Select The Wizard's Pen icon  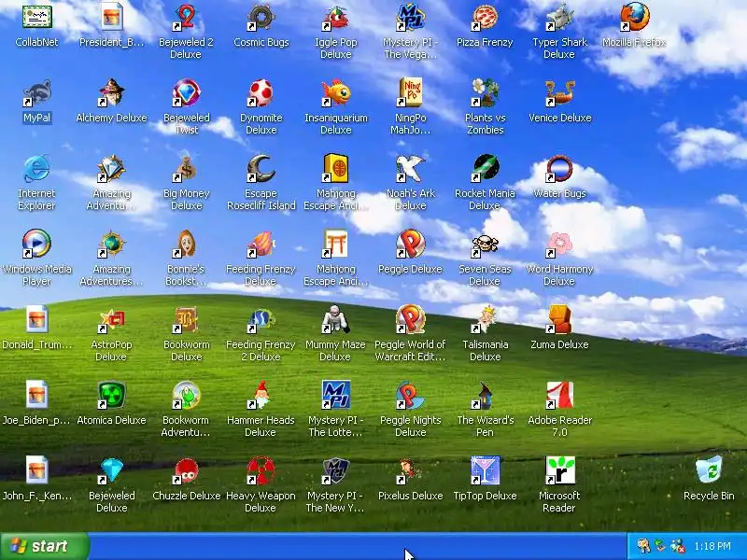coord(485,395)
